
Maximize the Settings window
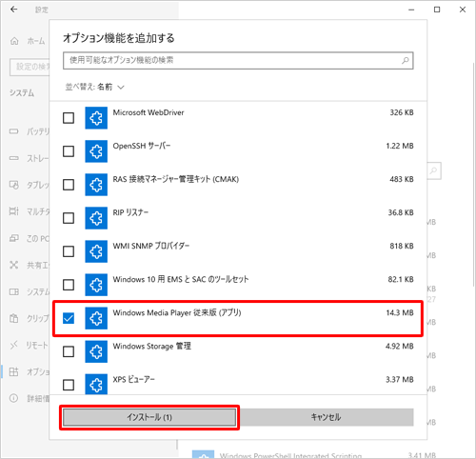click(437, 10)
